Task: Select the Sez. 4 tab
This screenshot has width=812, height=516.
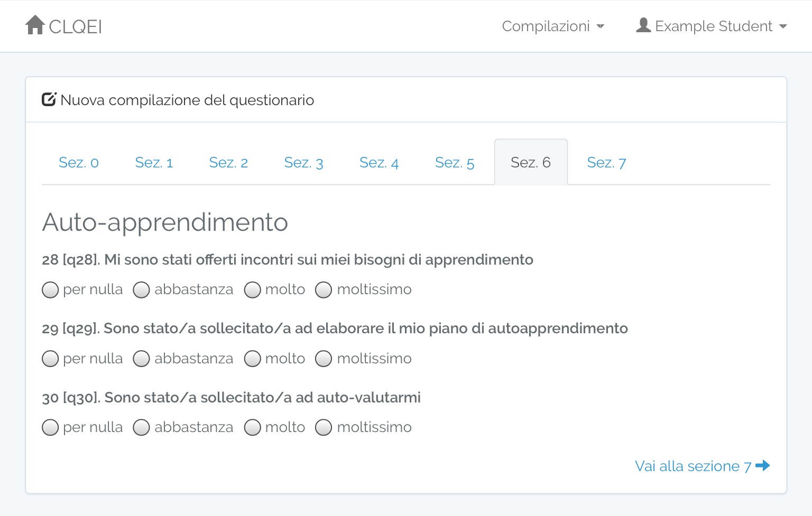Action: (379, 162)
